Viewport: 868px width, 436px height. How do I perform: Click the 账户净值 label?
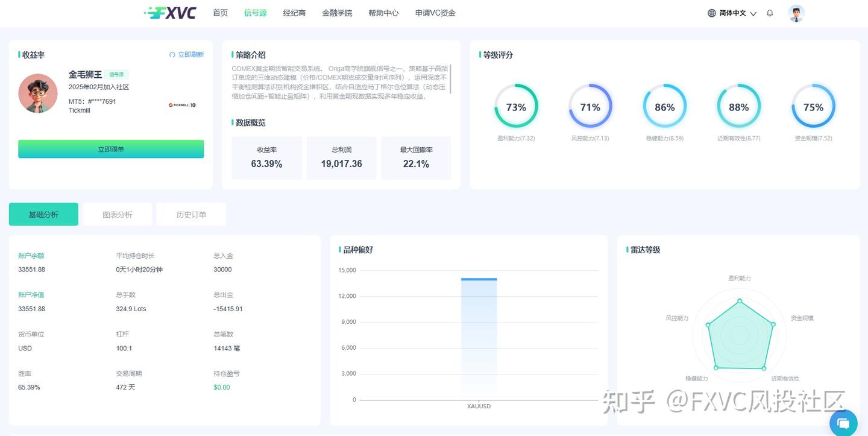[x=31, y=295]
